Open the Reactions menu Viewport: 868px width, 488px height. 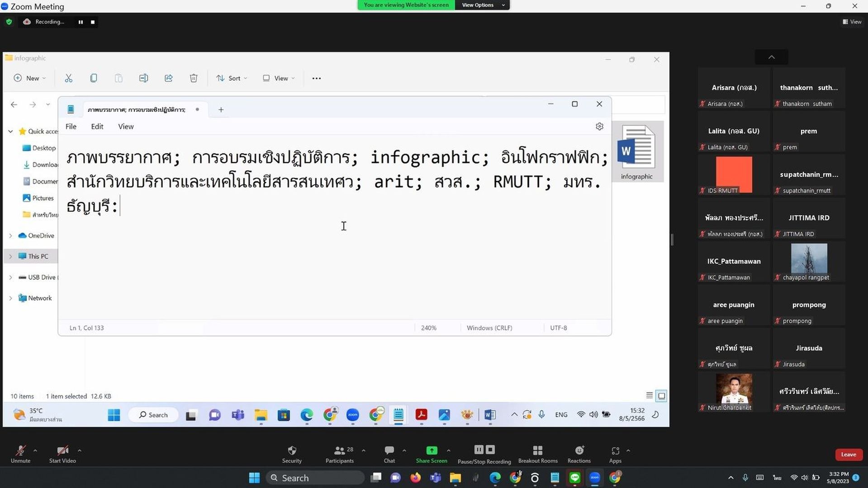[579, 454]
